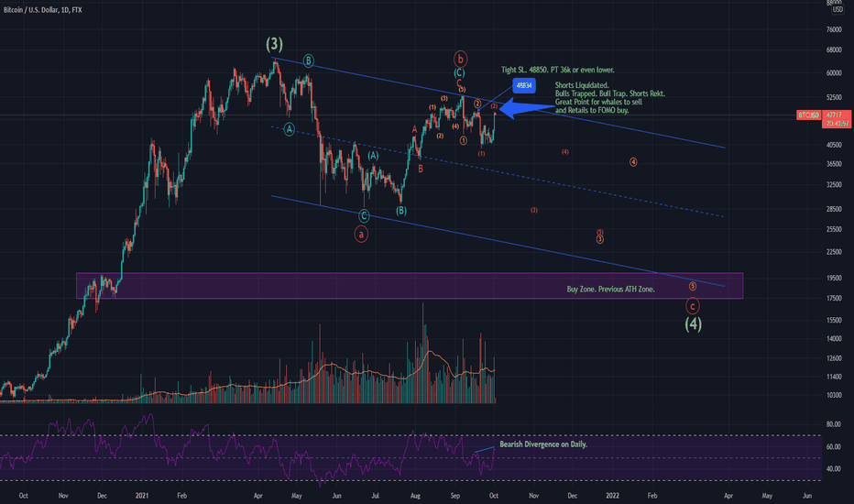Image resolution: width=854 pixels, height=504 pixels.
Task: Click the orange circled 4 projection marker
Action: coord(633,162)
